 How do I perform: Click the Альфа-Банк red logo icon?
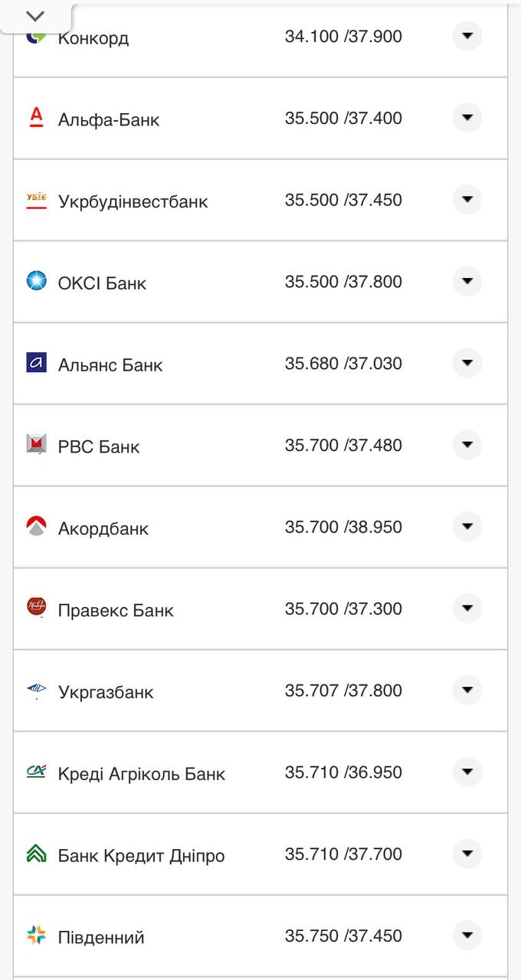(x=36, y=117)
